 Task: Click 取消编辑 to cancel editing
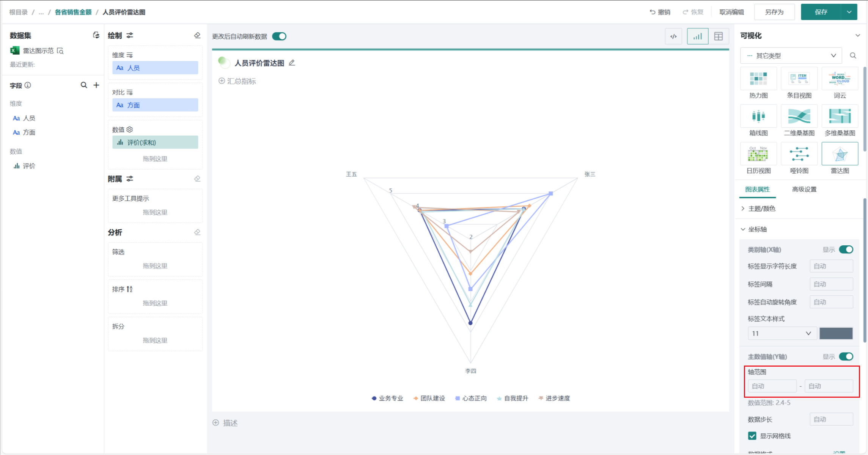pos(731,12)
